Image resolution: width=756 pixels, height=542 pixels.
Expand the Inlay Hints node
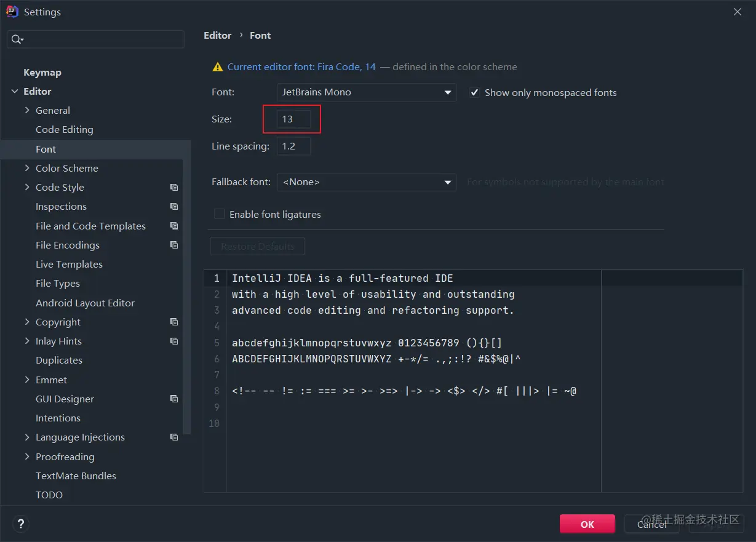[x=27, y=341]
